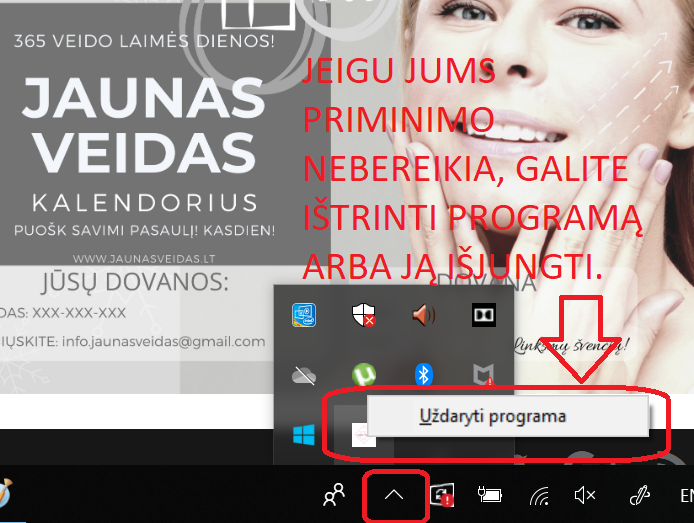Open the Dolby tray icon

483,315
